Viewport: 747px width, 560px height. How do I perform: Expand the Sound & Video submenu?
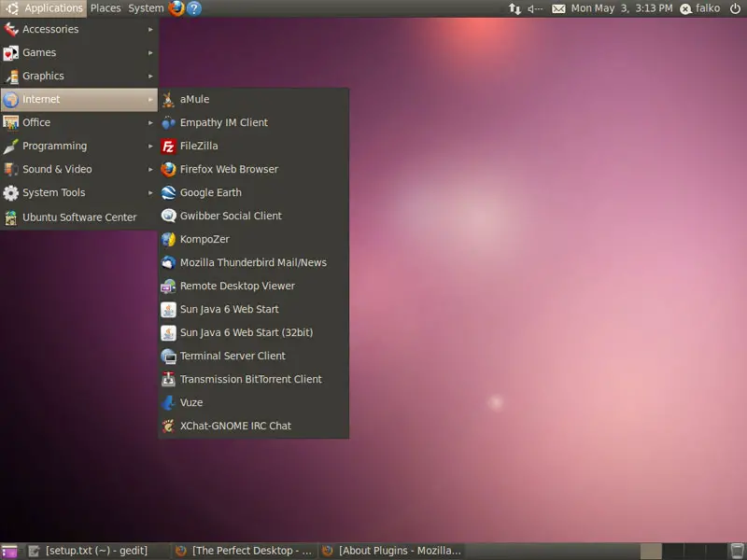tap(79, 169)
